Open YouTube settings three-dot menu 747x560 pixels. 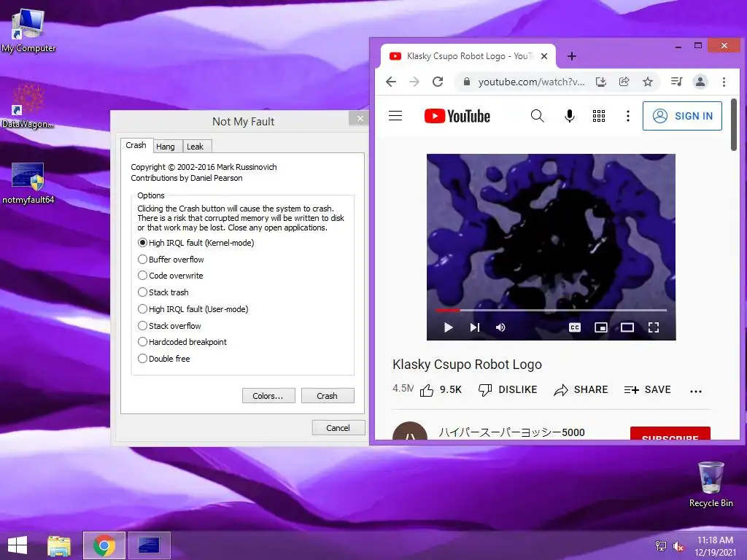628,116
